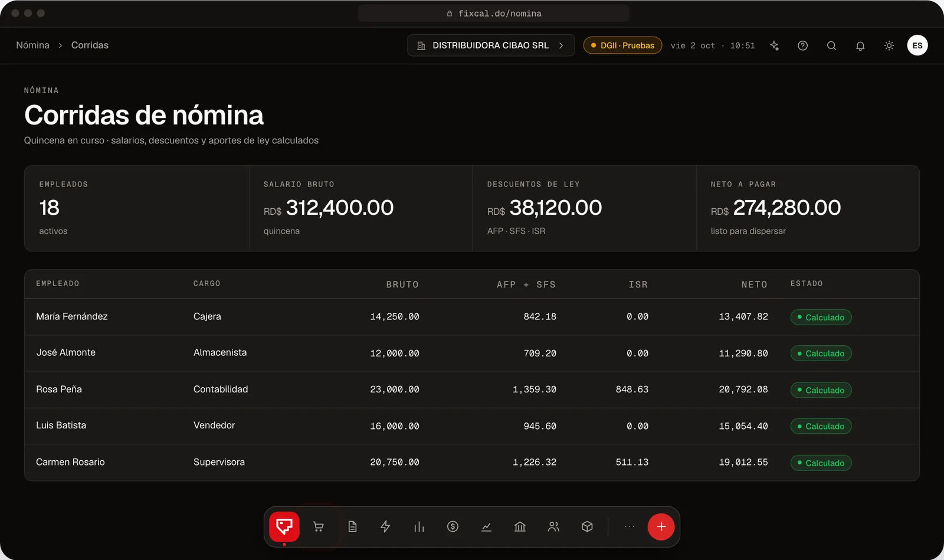Screen dimensions: 944x560
Task: Select Carmen Rosario employee name
Action: pyautogui.click(x=70, y=462)
